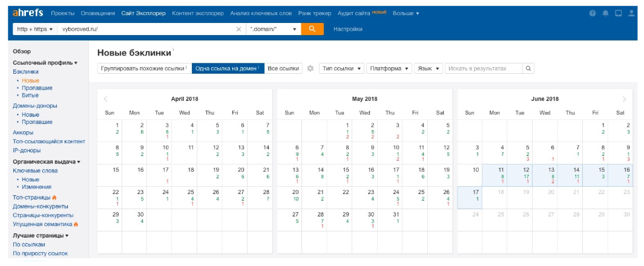Click the gear icon beside Все ссылки
Viewport: 644px width, 266px height.
click(310, 68)
